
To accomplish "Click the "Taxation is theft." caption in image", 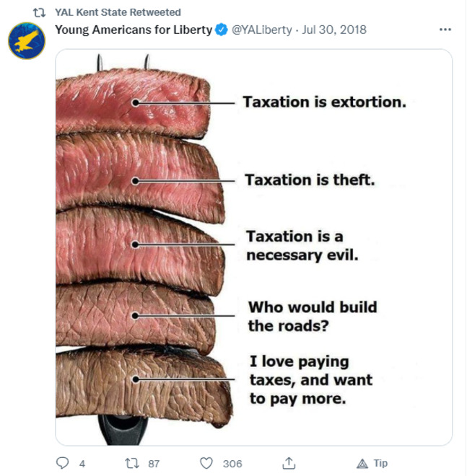I will click(x=310, y=180).
